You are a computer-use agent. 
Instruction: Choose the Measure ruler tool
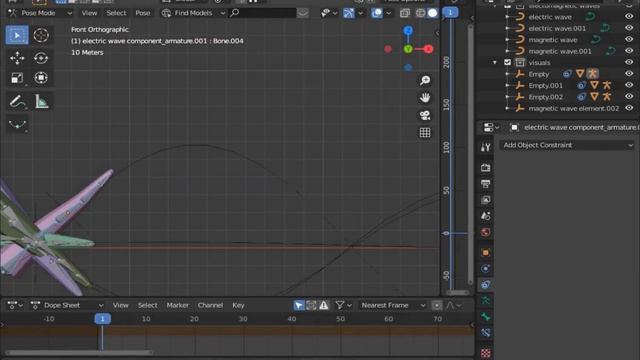coord(41,101)
